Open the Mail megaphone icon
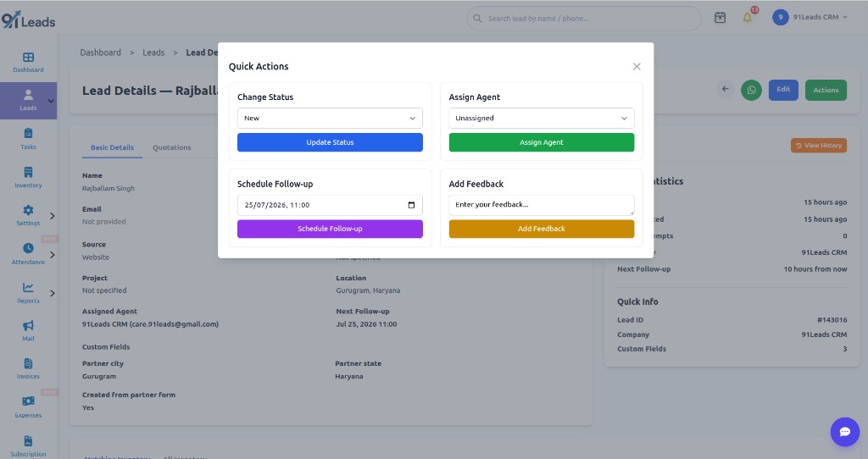The height and width of the screenshot is (459, 868). pyautogui.click(x=28, y=326)
